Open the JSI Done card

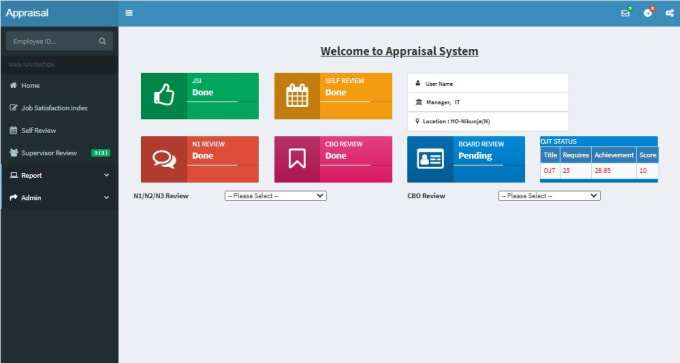pos(199,96)
